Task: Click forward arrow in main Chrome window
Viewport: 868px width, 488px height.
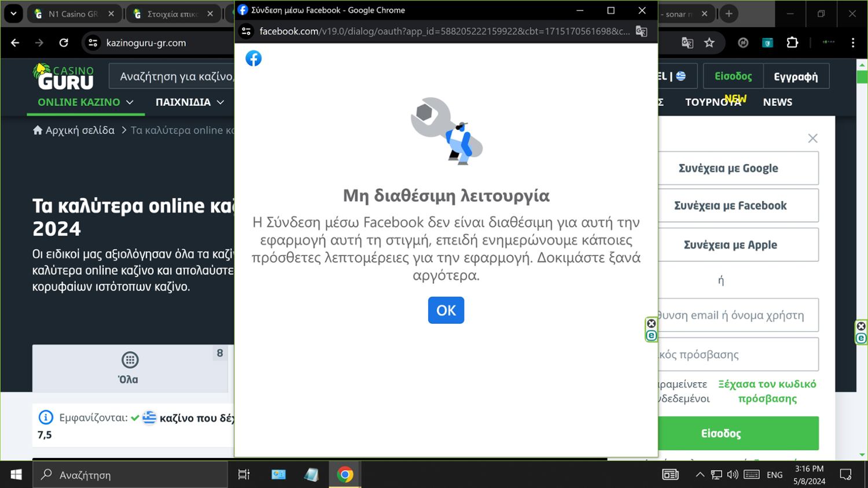Action: [x=39, y=43]
